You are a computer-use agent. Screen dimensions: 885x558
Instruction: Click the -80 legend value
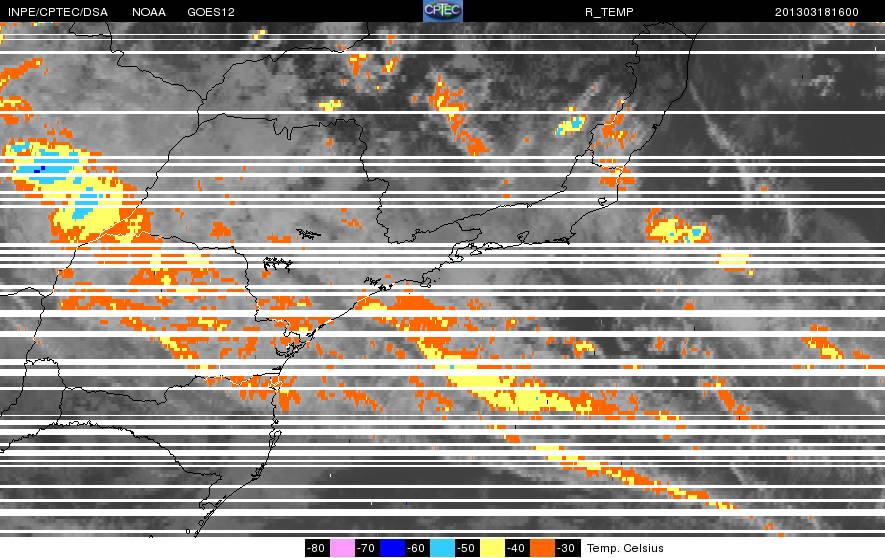(317, 548)
